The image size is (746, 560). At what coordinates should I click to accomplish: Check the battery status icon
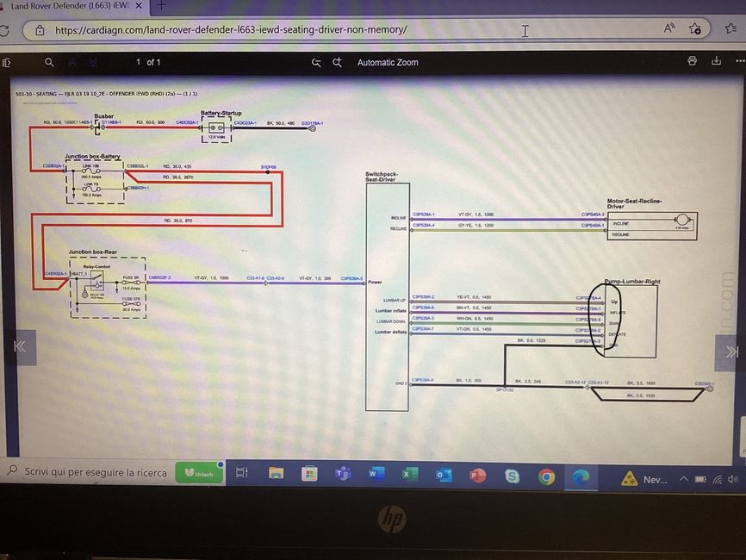(700, 479)
